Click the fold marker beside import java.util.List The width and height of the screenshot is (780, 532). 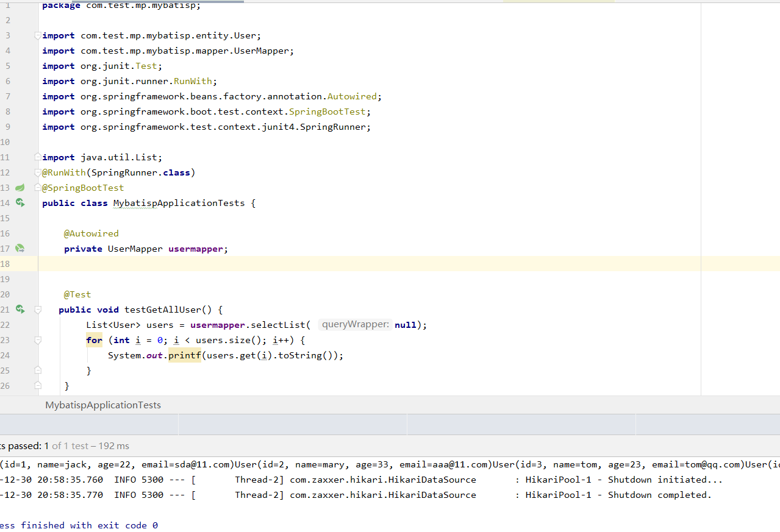(38, 157)
